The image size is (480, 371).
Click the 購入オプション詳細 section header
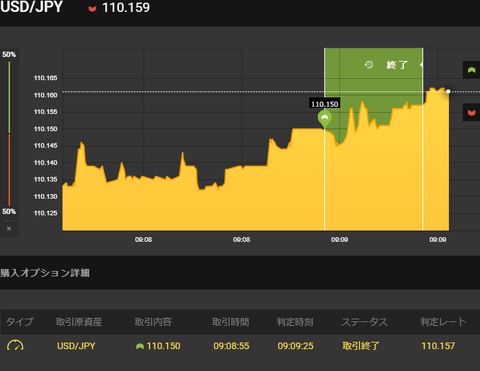45,273
